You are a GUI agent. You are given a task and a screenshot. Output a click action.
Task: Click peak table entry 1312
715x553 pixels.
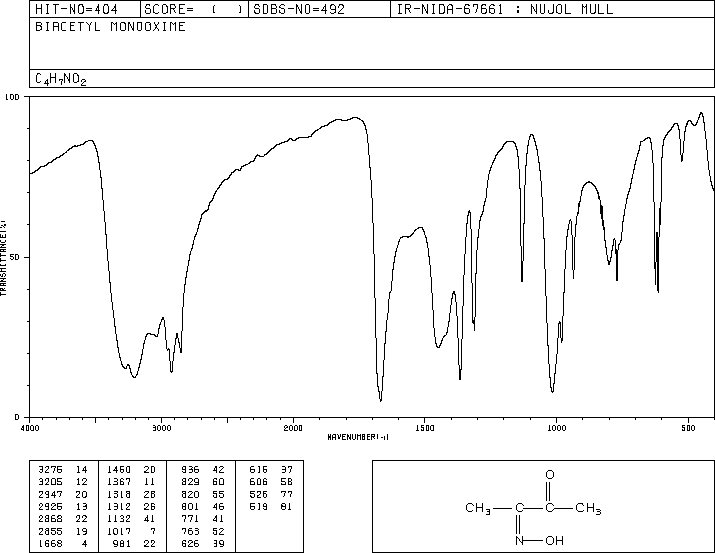coord(119,506)
